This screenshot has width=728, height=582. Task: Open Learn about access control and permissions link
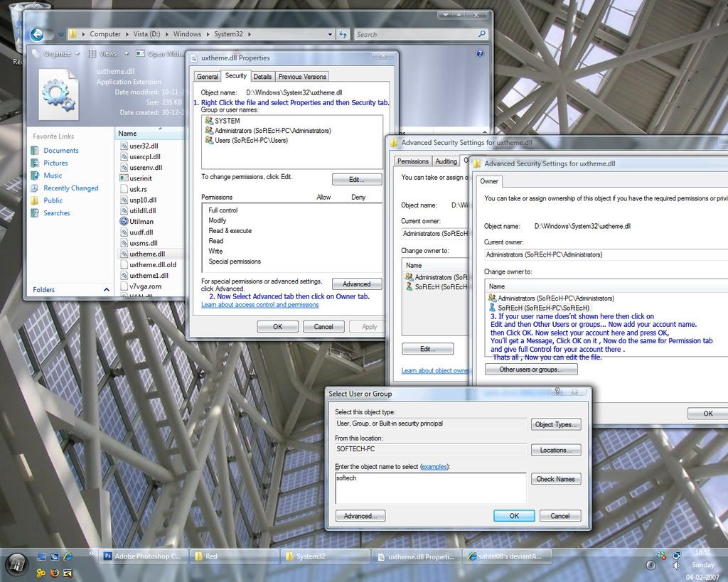260,305
